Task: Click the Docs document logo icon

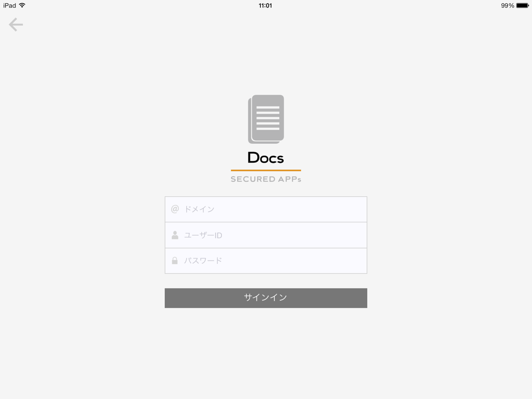Action: coord(266,119)
